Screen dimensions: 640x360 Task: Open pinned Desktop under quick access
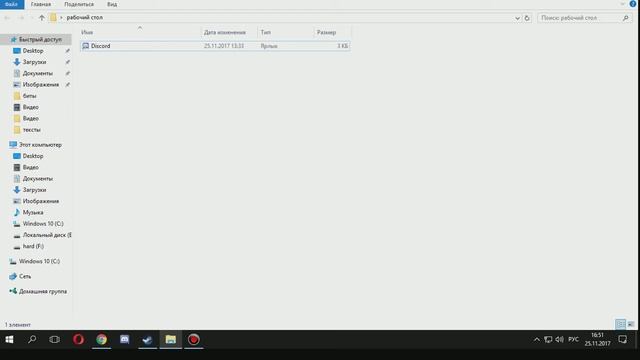33,51
